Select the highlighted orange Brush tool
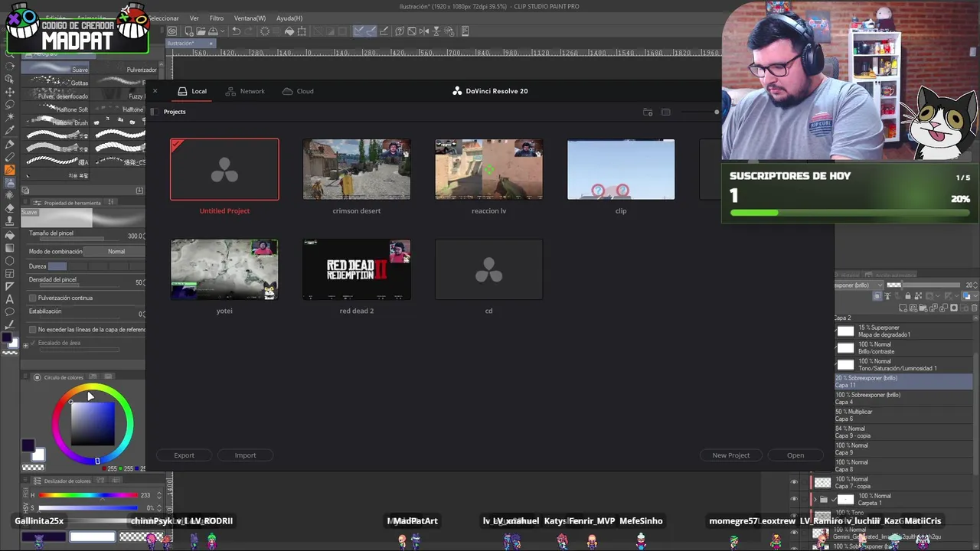Image resolution: width=980 pixels, height=551 pixels. (9, 170)
